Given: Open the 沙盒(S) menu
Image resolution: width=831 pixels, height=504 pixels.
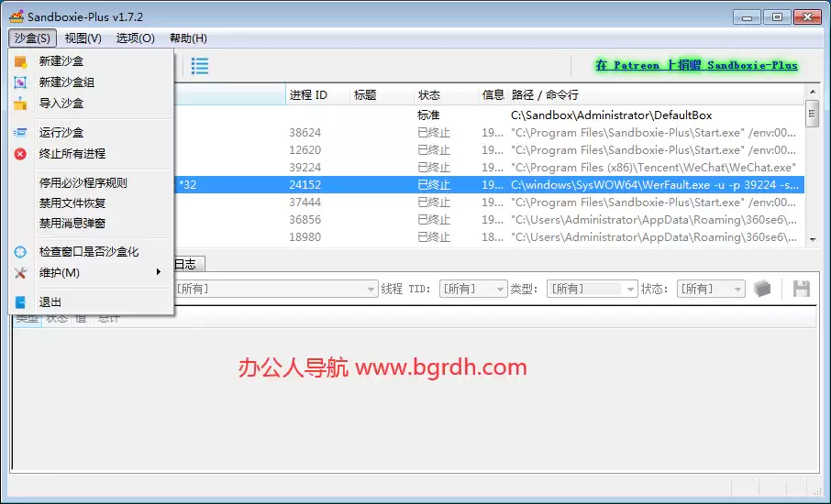Looking at the screenshot, I should (x=32, y=38).
